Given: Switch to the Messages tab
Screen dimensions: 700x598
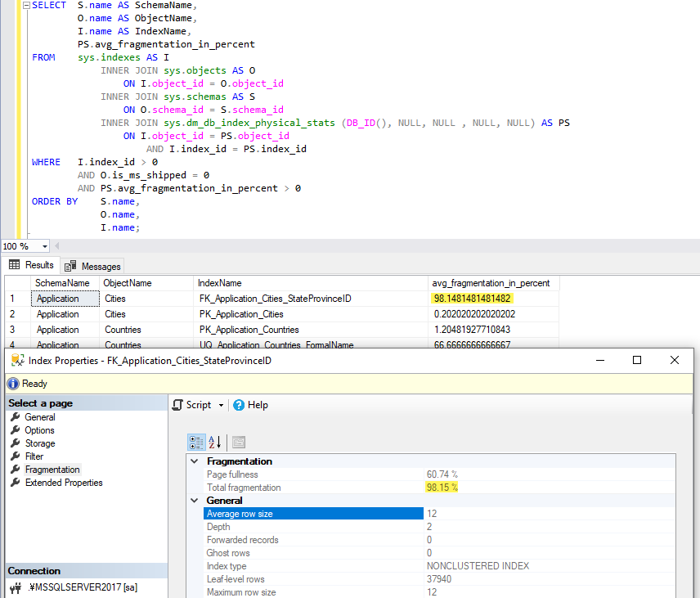Looking at the screenshot, I should (93, 266).
